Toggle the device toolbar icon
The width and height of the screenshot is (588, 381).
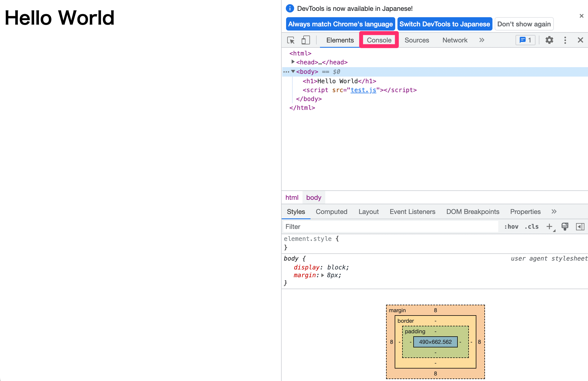pos(306,40)
